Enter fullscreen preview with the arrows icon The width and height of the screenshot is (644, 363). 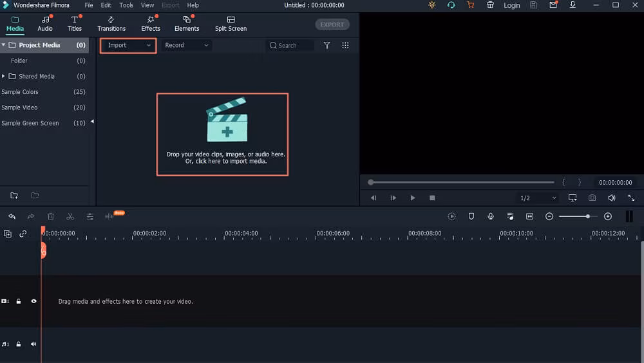(x=630, y=198)
